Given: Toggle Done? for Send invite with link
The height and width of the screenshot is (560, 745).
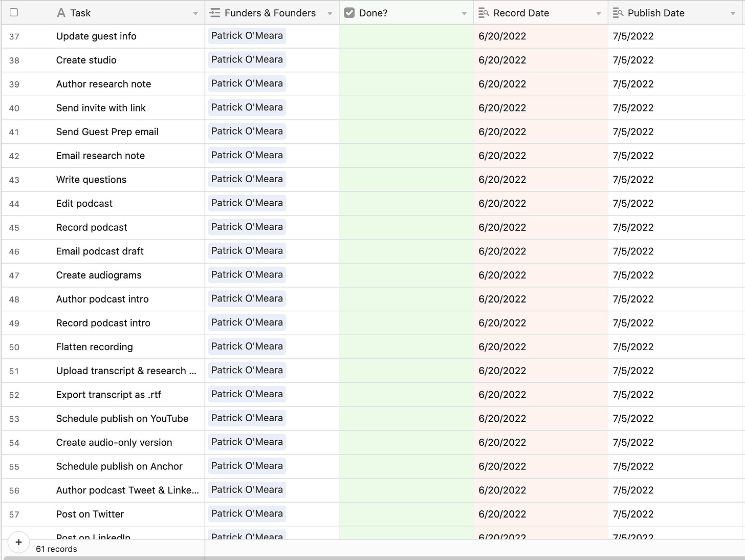Looking at the screenshot, I should click(406, 108).
